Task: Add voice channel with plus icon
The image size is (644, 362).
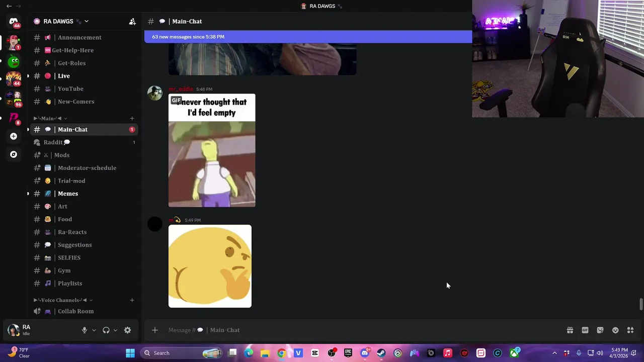Action: click(132, 300)
